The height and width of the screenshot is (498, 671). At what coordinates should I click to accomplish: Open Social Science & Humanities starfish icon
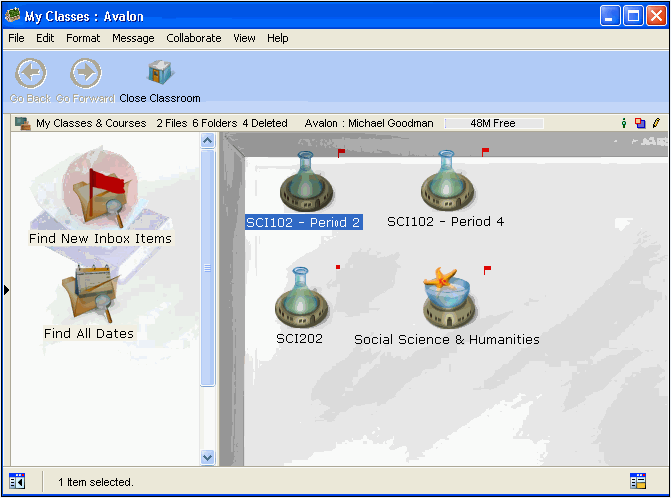446,297
